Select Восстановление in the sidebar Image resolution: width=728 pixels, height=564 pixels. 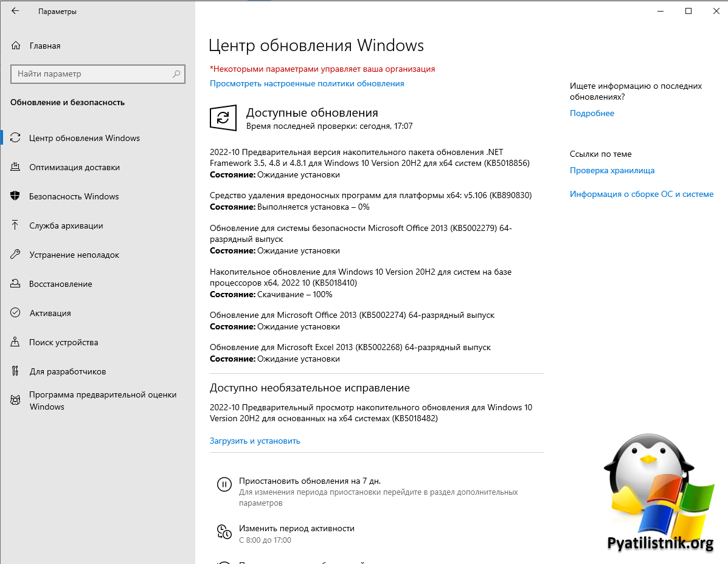[x=61, y=284]
